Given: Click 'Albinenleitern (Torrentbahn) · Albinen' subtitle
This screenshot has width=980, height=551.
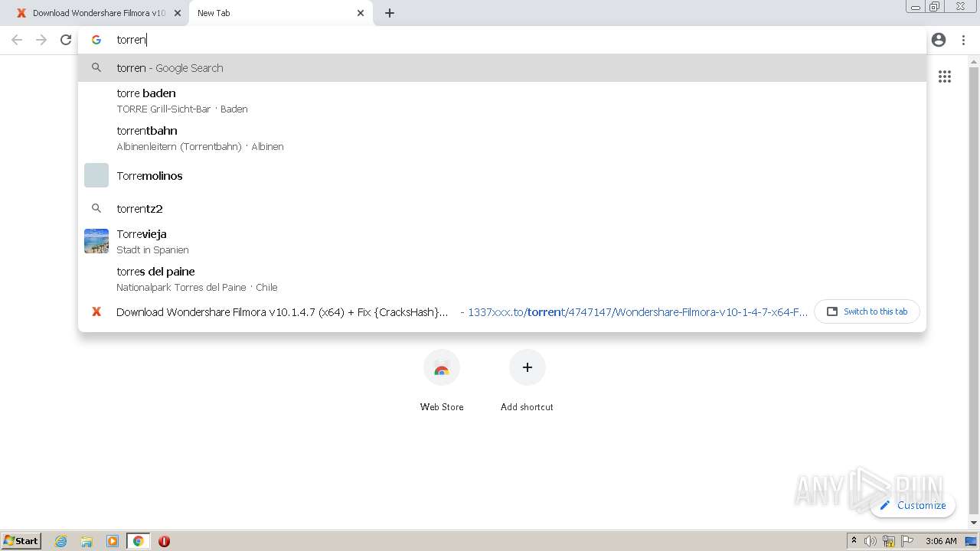Looking at the screenshot, I should click(200, 146).
